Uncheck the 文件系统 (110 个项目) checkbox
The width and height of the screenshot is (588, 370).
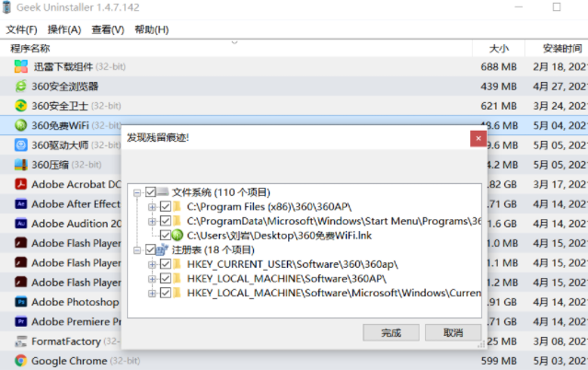151,192
